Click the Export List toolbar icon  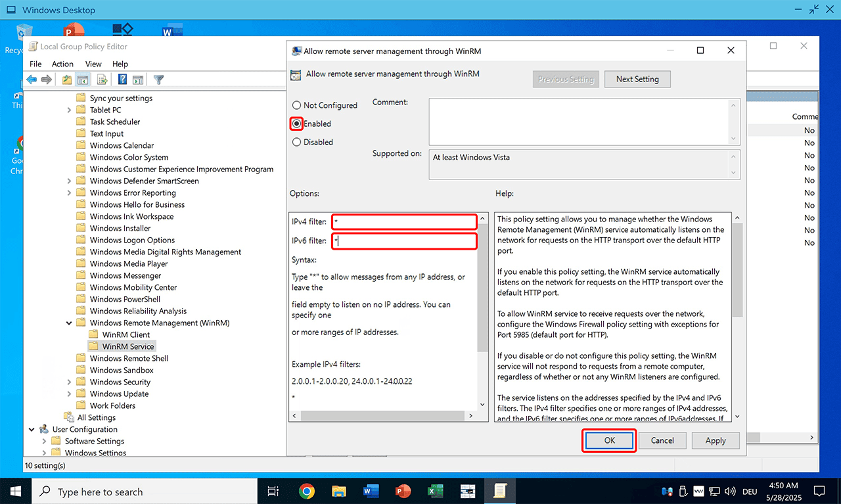(102, 80)
